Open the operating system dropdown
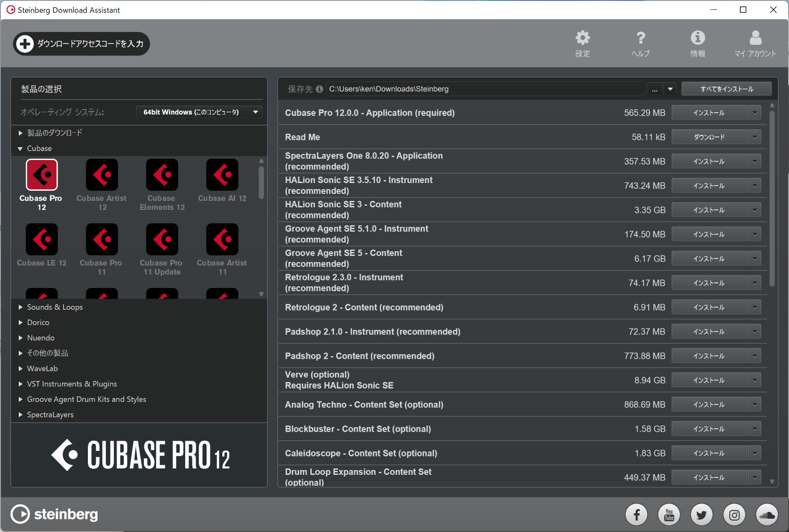Screen dimensions: 789x532 (x=199, y=112)
